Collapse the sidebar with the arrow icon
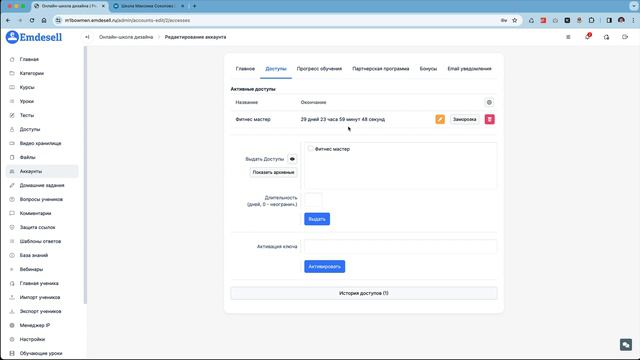640x360 pixels. coord(87,37)
